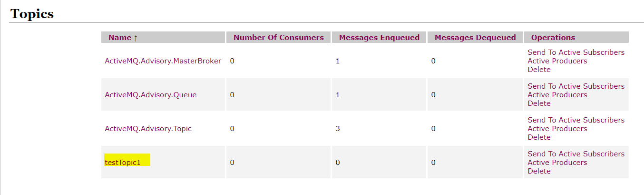View Active Producers for testTopic1
Viewport: 644px width, 195px height.
click(x=557, y=163)
